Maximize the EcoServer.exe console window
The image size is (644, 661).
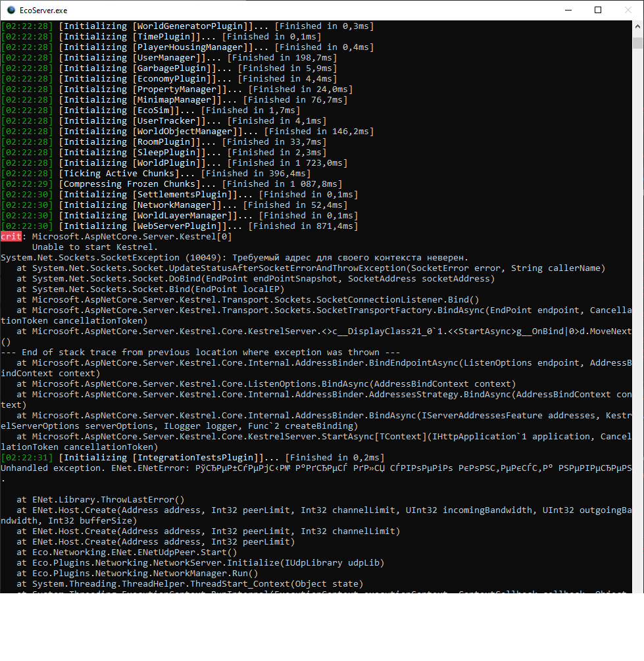[598, 10]
